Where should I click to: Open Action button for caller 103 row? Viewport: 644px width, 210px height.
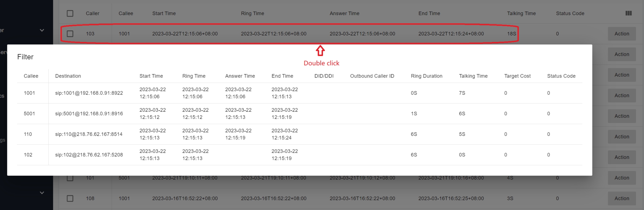[x=621, y=34]
